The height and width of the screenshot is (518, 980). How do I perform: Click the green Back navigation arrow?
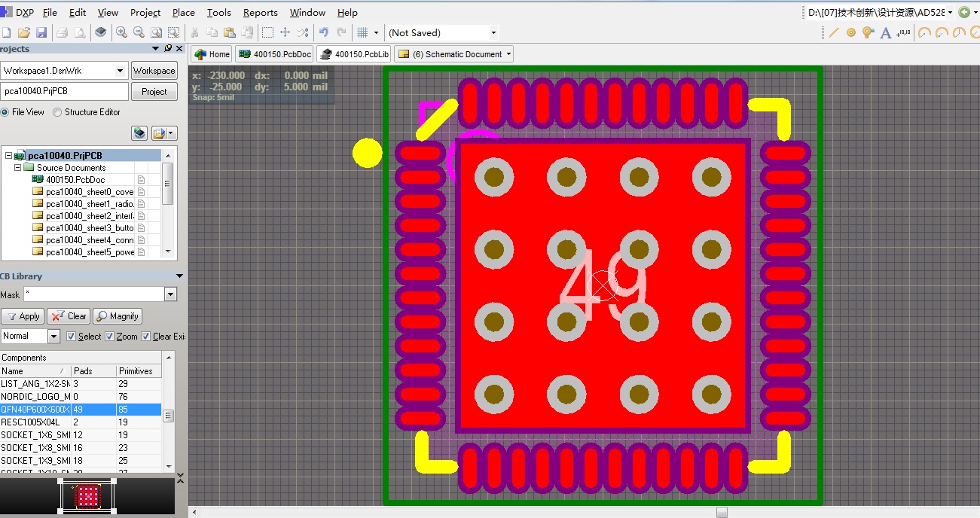coord(964,12)
